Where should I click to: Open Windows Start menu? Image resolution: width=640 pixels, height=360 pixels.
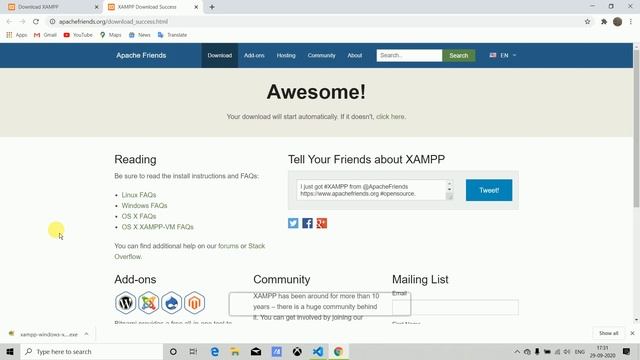(10, 351)
